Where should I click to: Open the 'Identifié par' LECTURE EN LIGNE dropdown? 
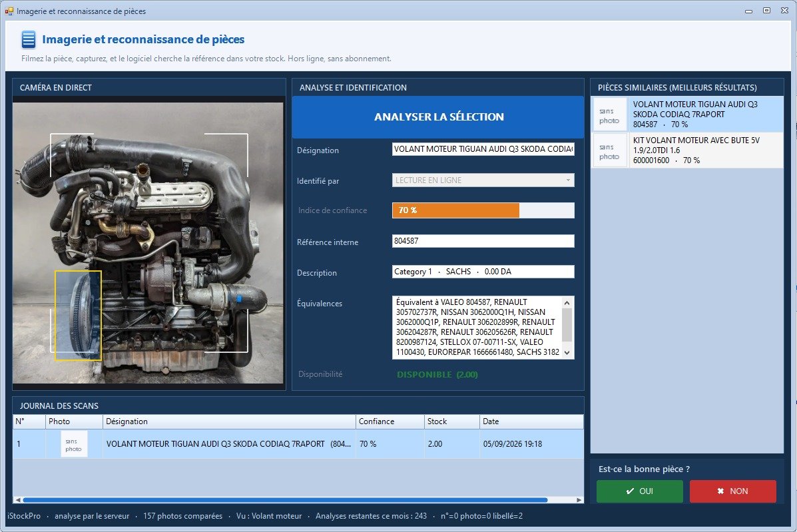483,180
